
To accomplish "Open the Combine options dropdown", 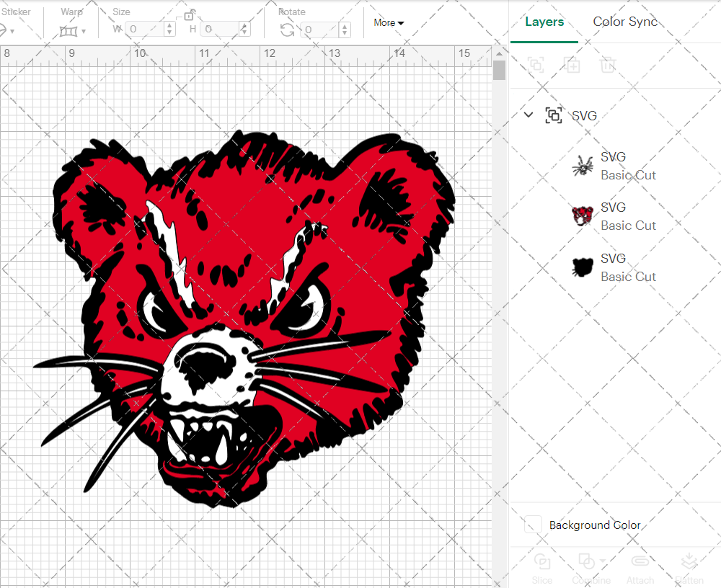I will (x=601, y=562).
